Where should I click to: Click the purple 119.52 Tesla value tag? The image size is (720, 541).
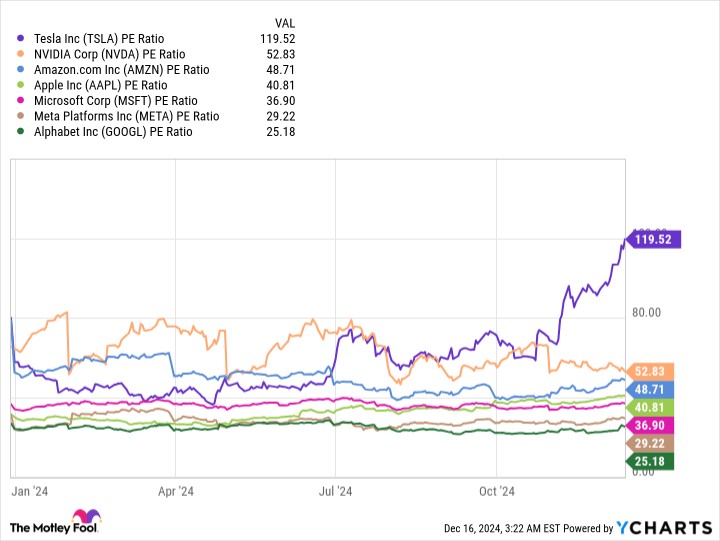(654, 239)
